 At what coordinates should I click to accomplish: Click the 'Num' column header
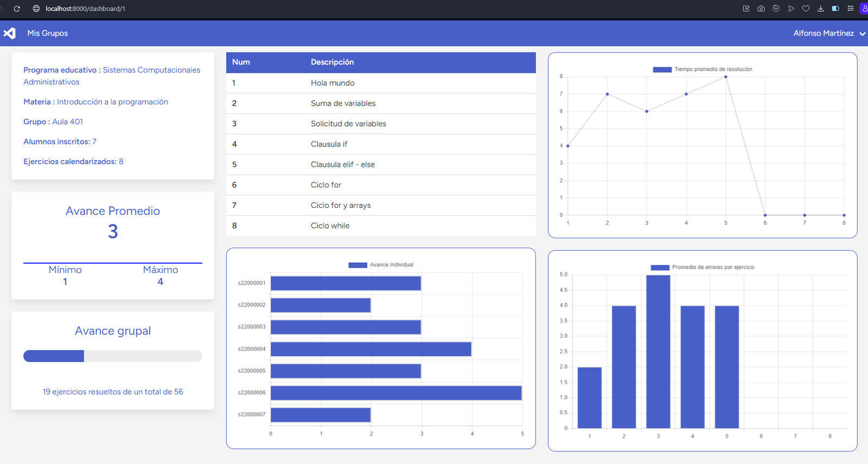click(241, 62)
